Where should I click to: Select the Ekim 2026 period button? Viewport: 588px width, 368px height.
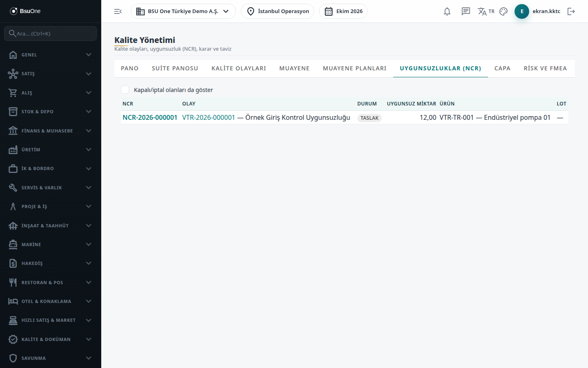tap(343, 11)
